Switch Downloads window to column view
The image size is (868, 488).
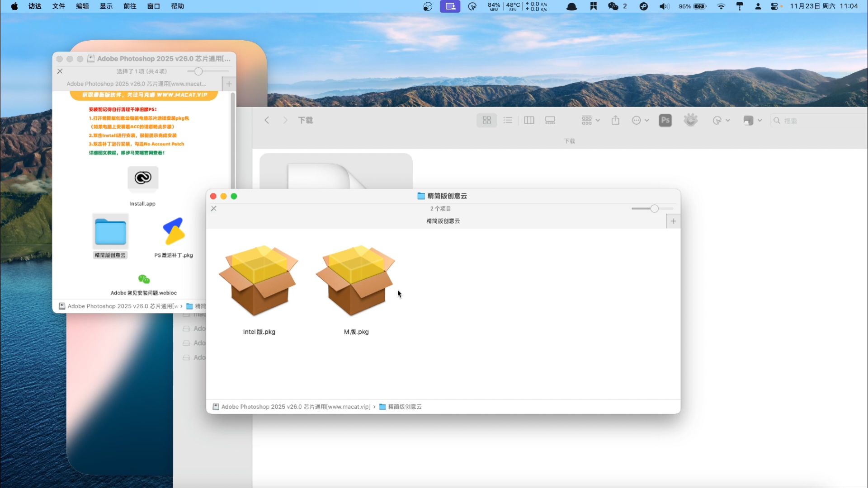529,120
